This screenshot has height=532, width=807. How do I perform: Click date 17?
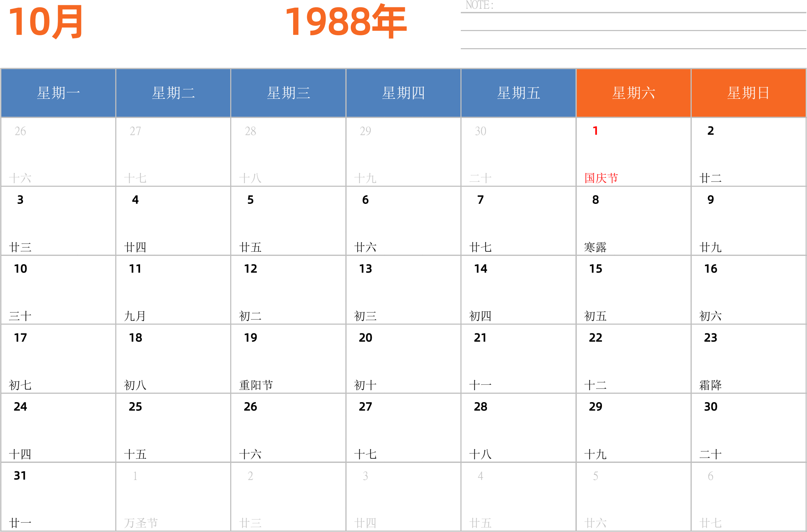tap(20, 338)
